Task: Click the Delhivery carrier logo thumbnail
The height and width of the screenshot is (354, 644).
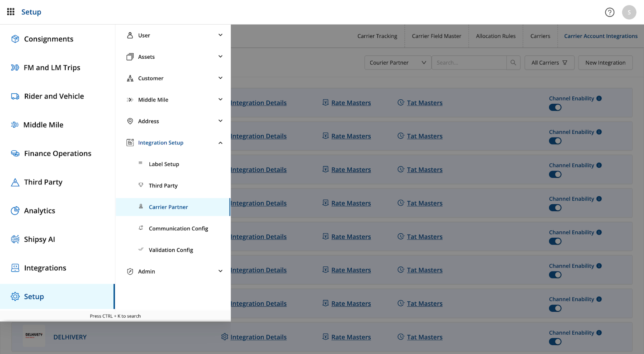Action: tap(34, 335)
